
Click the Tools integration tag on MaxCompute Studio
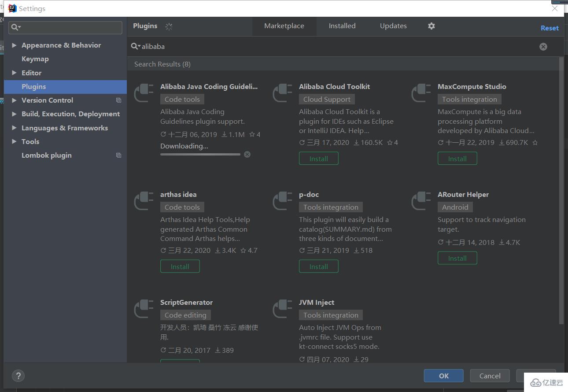(x=469, y=100)
